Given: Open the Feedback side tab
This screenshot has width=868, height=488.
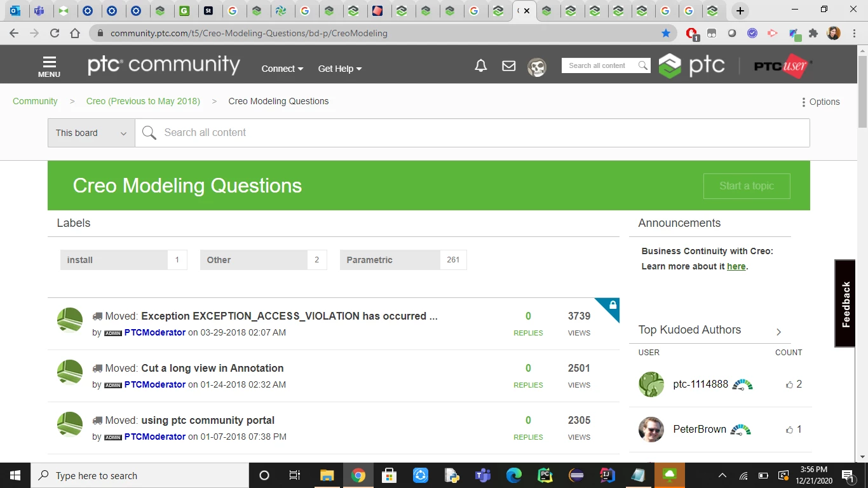Looking at the screenshot, I should (845, 304).
